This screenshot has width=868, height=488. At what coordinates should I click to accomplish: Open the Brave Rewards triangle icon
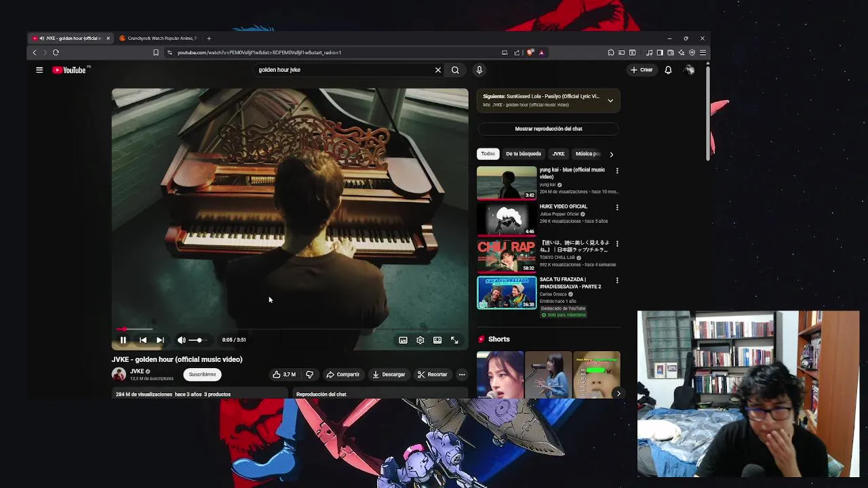(x=541, y=52)
